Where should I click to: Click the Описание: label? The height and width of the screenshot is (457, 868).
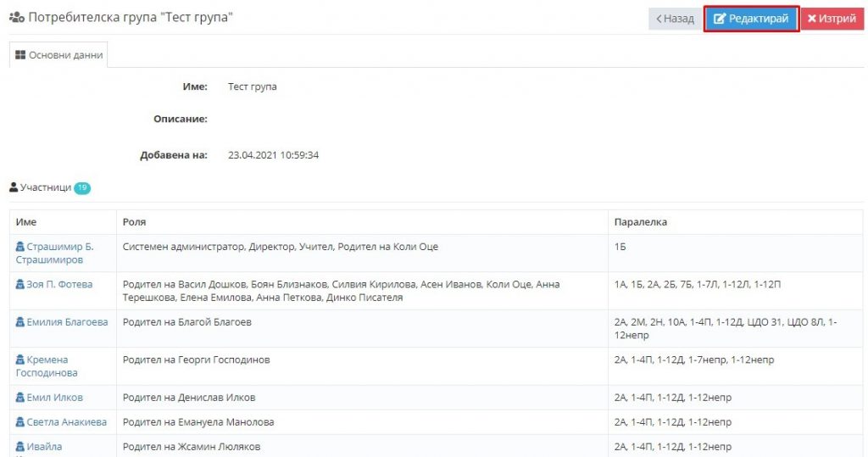181,119
